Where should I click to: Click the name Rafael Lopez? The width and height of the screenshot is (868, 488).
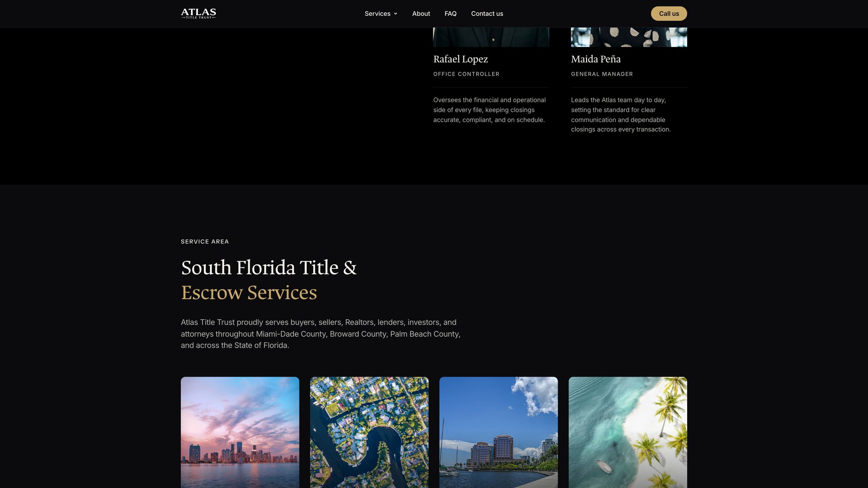460,59
